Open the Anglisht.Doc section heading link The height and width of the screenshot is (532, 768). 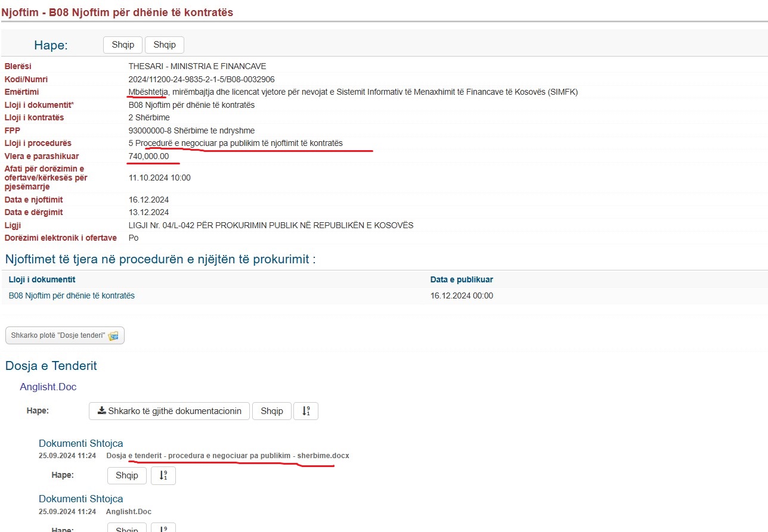pyautogui.click(x=48, y=387)
